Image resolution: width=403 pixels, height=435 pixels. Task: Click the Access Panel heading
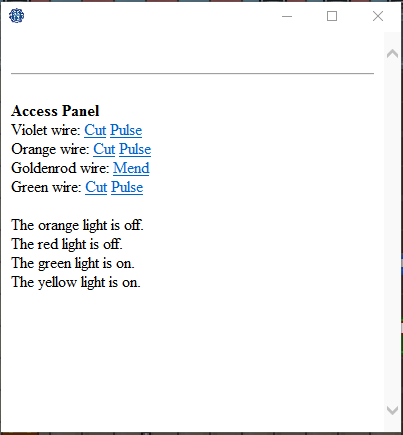(55, 111)
